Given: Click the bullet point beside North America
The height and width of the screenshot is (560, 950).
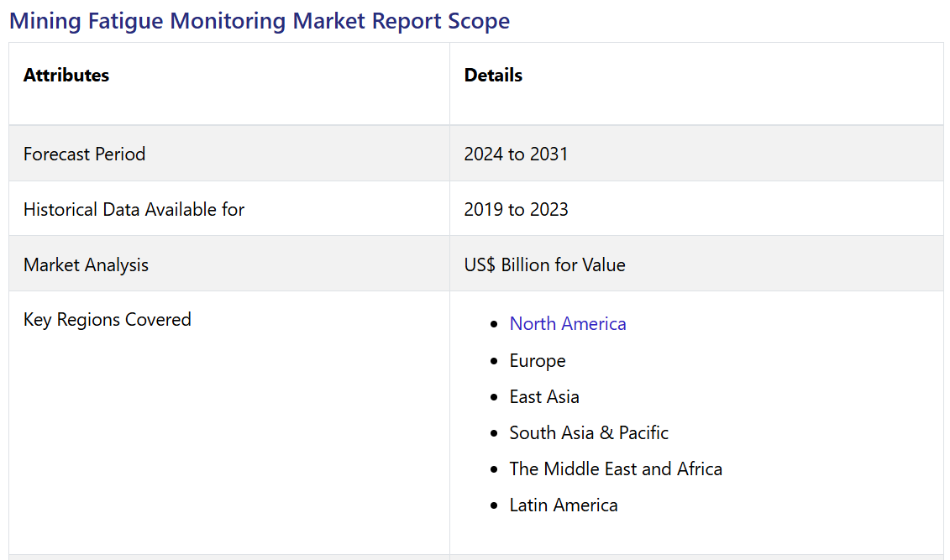Looking at the screenshot, I should point(494,325).
